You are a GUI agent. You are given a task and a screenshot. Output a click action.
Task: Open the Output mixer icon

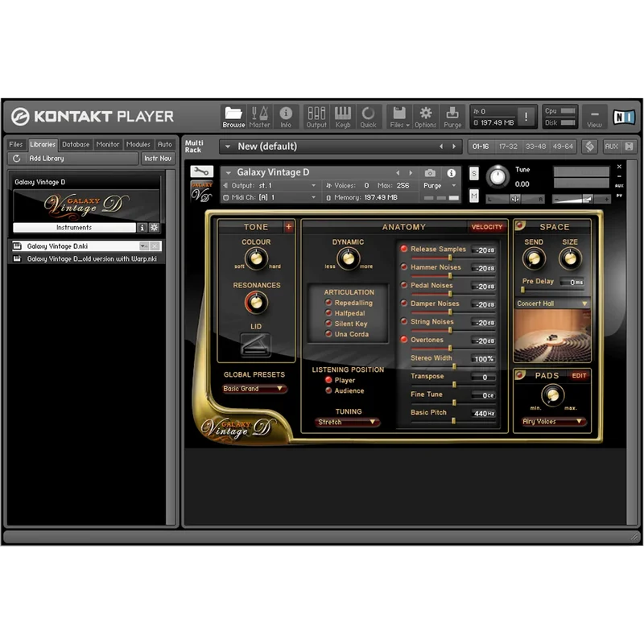click(x=316, y=117)
